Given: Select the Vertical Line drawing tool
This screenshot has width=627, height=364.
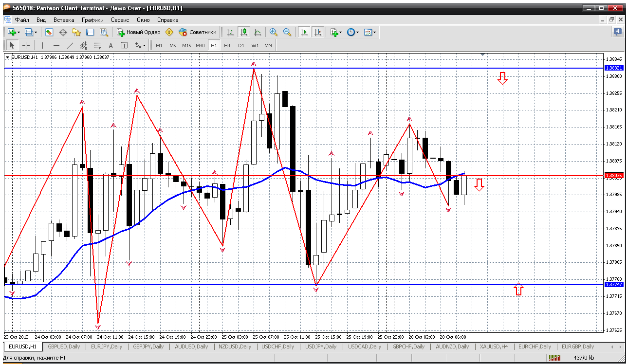Looking at the screenshot, I should 42,45.
